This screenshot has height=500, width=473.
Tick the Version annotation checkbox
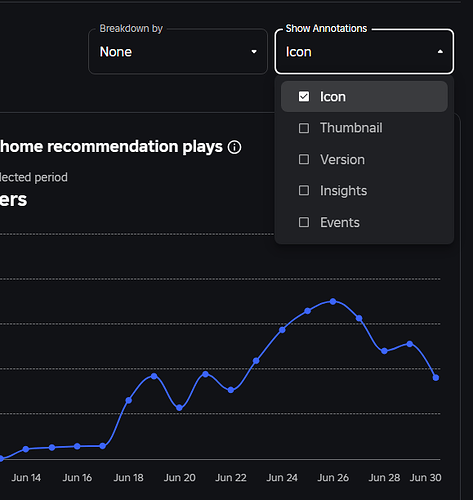pyautogui.click(x=304, y=159)
